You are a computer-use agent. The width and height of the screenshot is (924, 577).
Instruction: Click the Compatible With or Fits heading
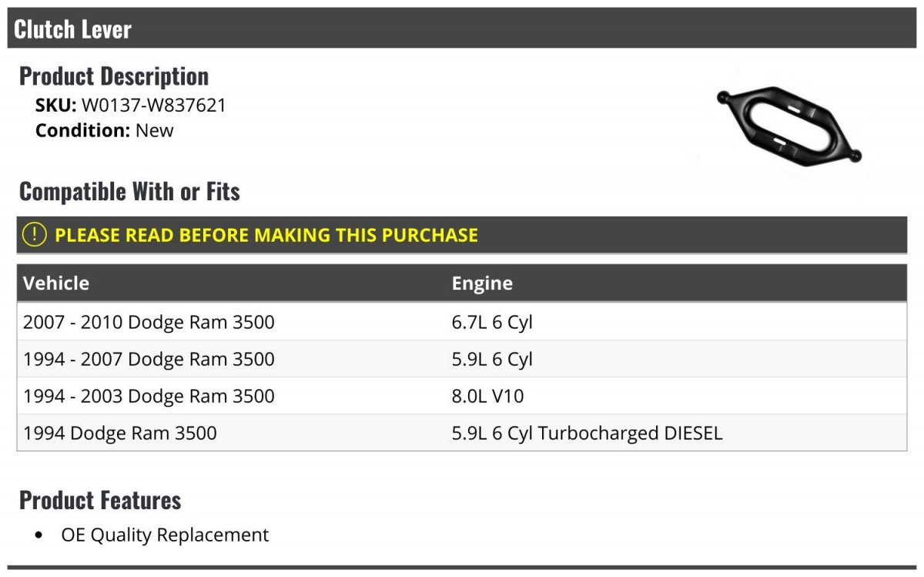[129, 191]
